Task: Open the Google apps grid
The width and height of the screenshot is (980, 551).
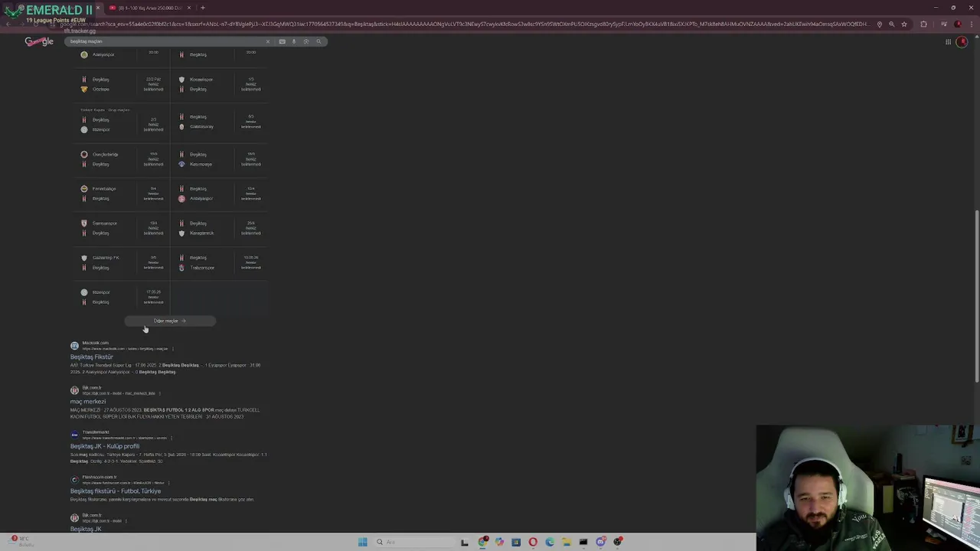Action: pyautogui.click(x=948, y=41)
